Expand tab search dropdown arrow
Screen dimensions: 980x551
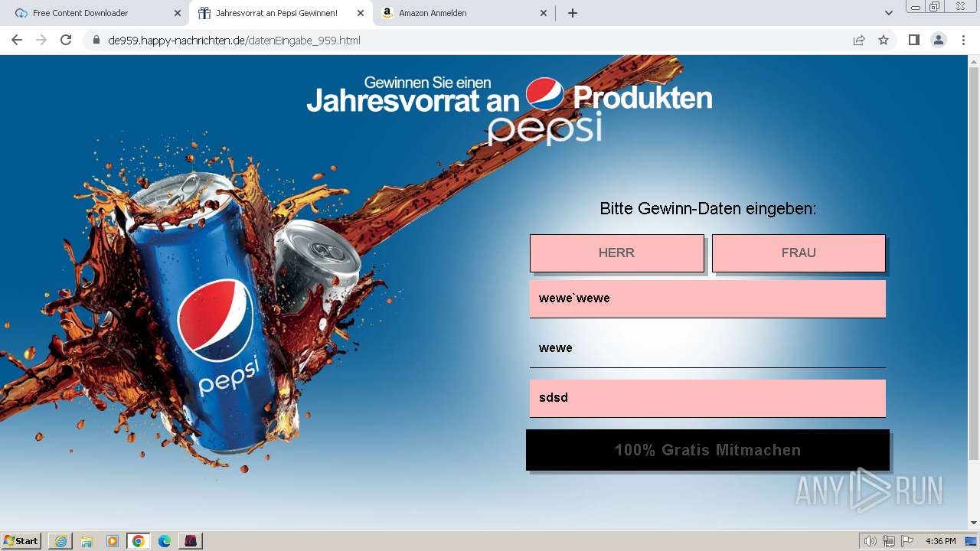(889, 13)
